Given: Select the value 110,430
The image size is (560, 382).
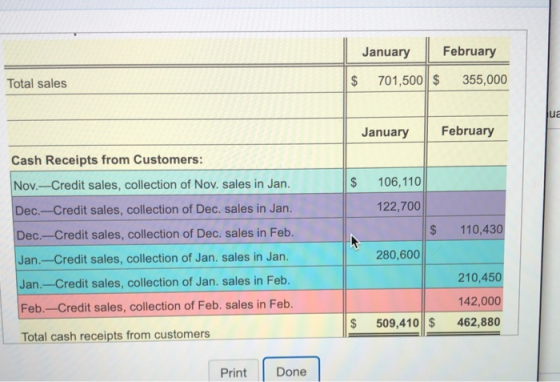Looking at the screenshot, I should 481,229.
